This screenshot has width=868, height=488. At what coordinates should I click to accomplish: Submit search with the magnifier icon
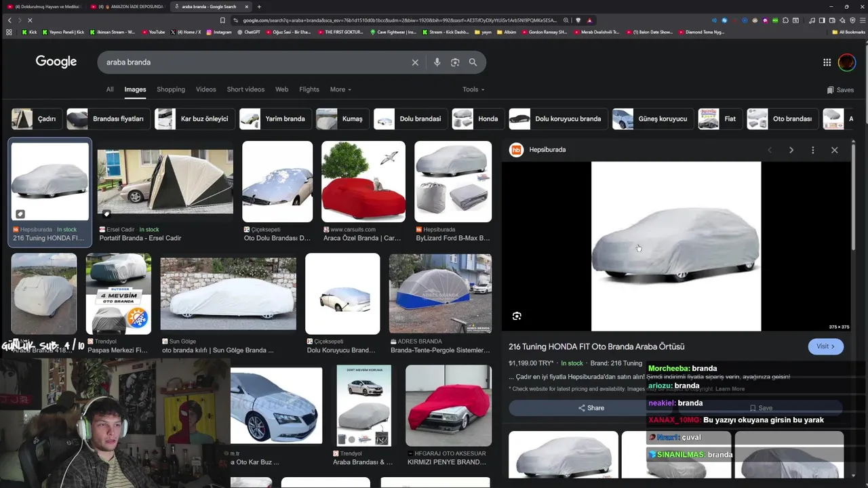pyautogui.click(x=473, y=62)
